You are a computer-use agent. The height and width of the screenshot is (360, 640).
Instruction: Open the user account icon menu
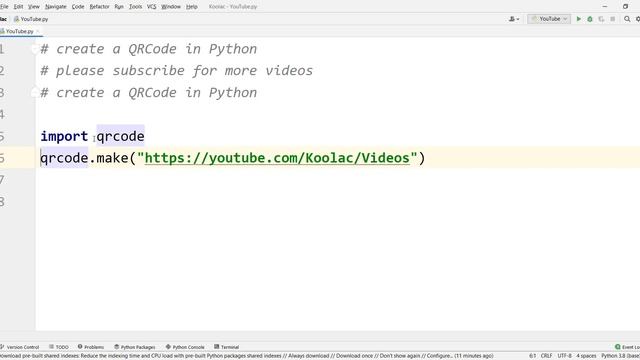514,19
